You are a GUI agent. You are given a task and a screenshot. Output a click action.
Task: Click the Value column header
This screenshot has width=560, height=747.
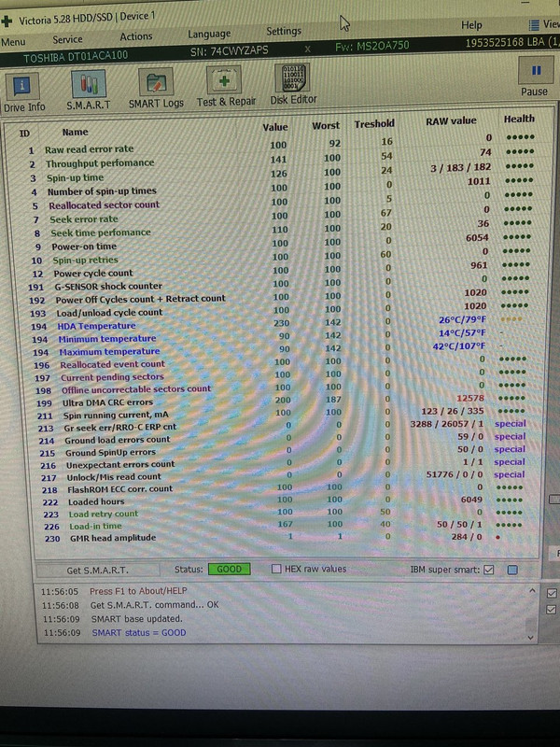click(x=275, y=127)
